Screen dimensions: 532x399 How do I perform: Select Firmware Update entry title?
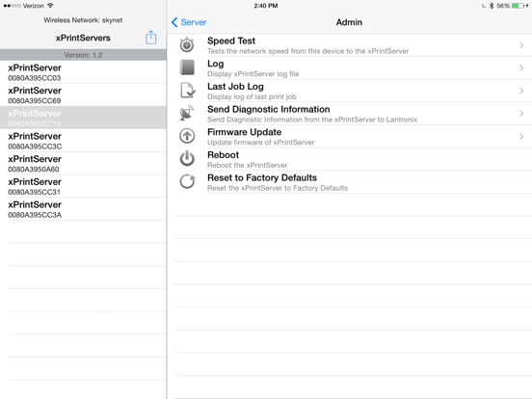[244, 132]
